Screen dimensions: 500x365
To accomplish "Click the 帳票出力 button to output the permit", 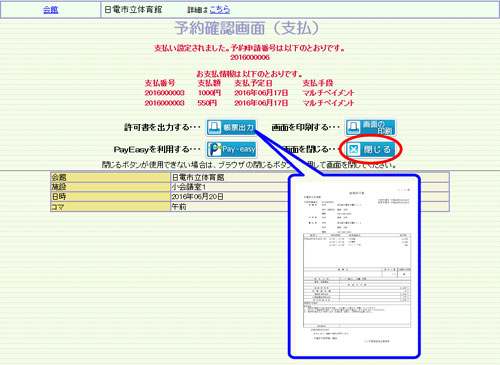I will pyautogui.click(x=231, y=127).
